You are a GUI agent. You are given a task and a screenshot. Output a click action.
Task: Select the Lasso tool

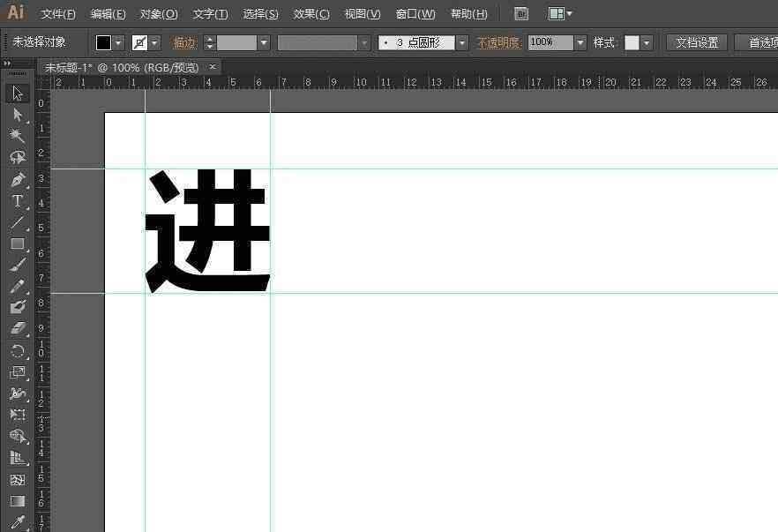(18, 157)
